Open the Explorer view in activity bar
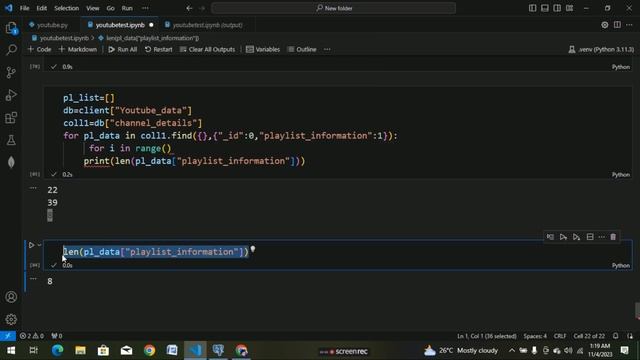This screenshot has height=360, width=640. click(x=11, y=28)
